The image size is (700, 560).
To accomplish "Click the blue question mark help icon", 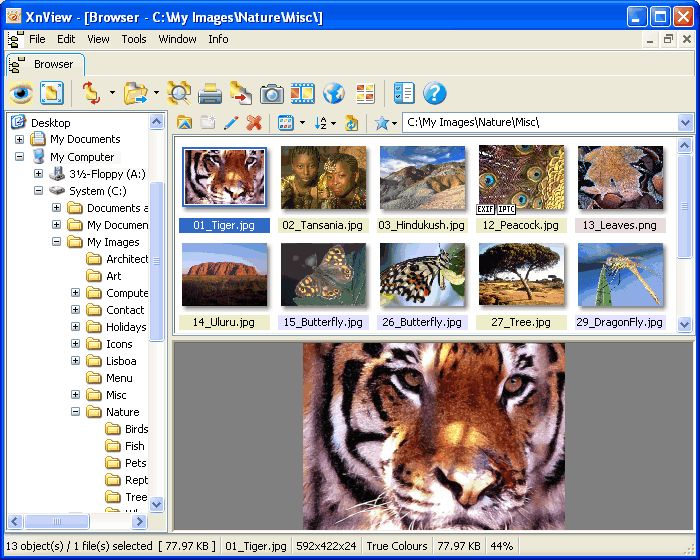I will [434, 94].
